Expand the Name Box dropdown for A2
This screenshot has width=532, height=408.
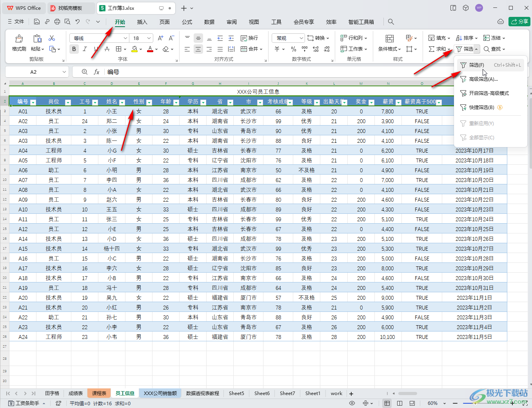[64, 72]
